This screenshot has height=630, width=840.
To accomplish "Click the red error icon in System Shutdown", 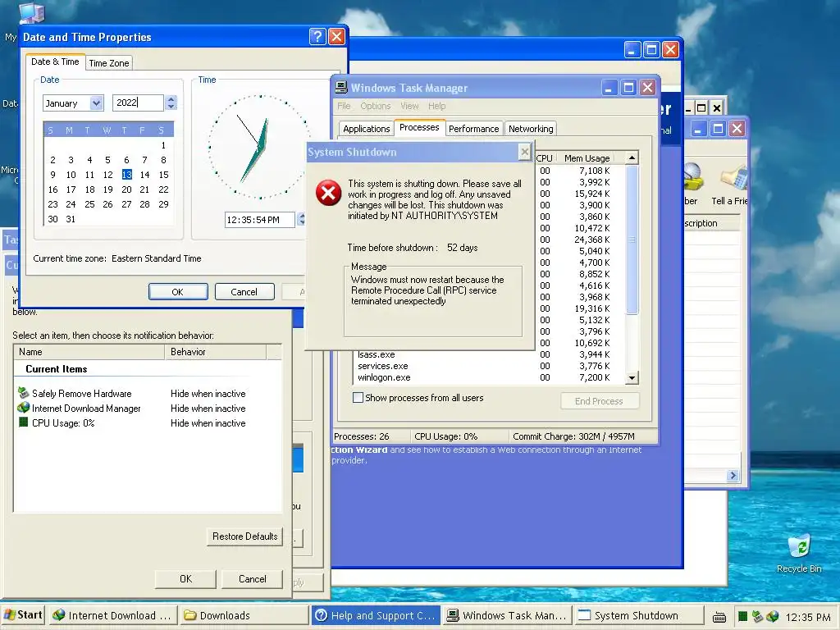I will [328, 192].
